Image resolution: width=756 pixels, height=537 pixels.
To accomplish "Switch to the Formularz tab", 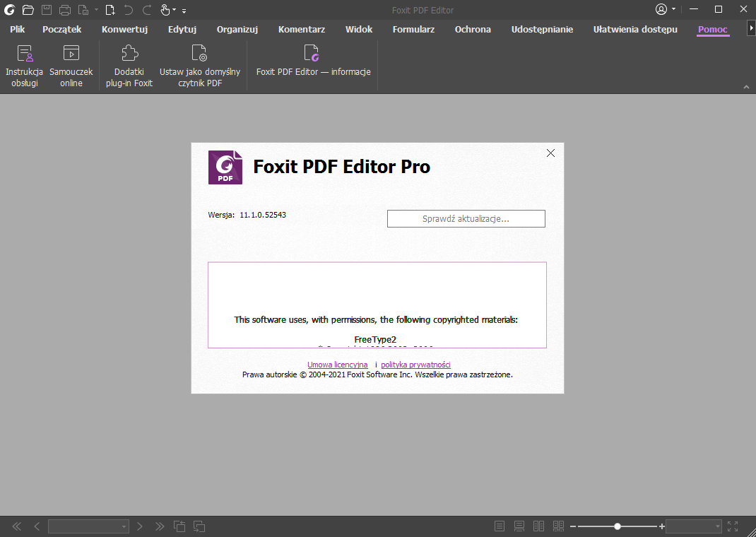I will pos(413,30).
